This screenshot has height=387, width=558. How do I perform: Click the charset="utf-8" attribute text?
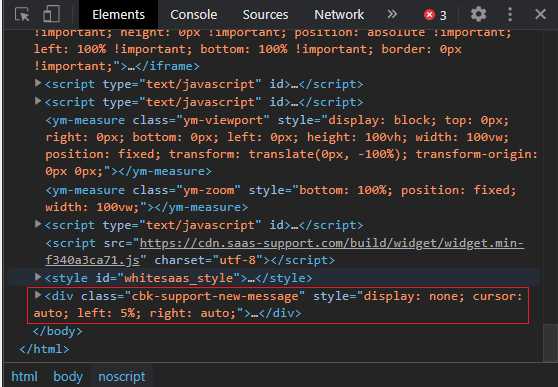(209, 260)
